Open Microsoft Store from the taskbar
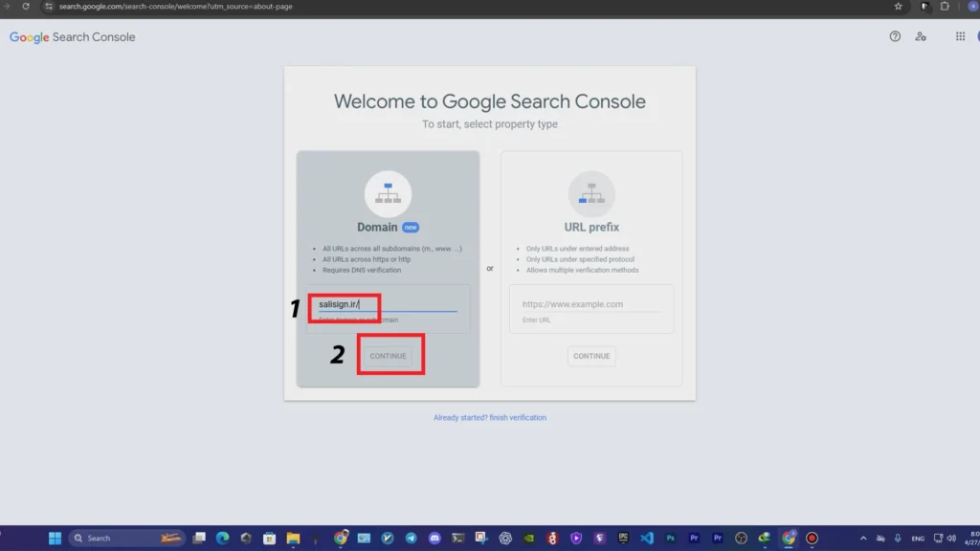This screenshot has width=980, height=551. [x=269, y=538]
